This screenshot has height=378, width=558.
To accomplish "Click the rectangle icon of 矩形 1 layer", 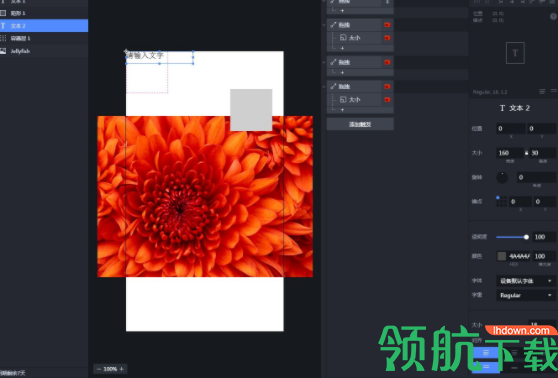I will tap(3, 13).
